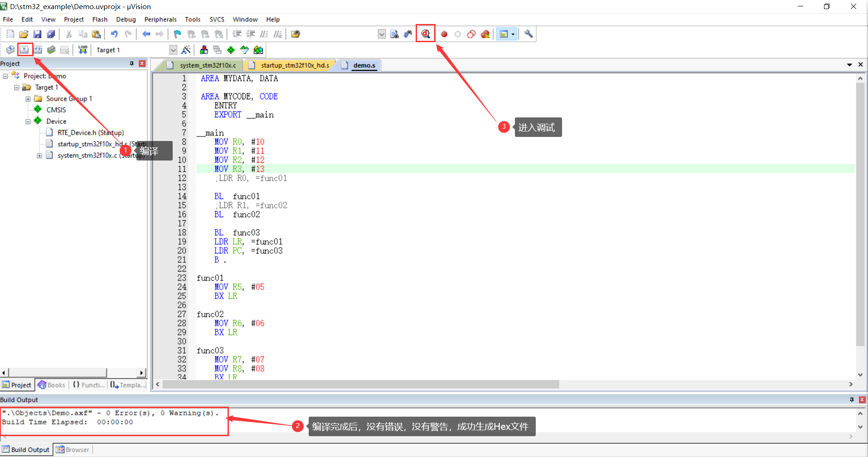Pin the Build Output panel

pyautogui.click(x=851, y=400)
